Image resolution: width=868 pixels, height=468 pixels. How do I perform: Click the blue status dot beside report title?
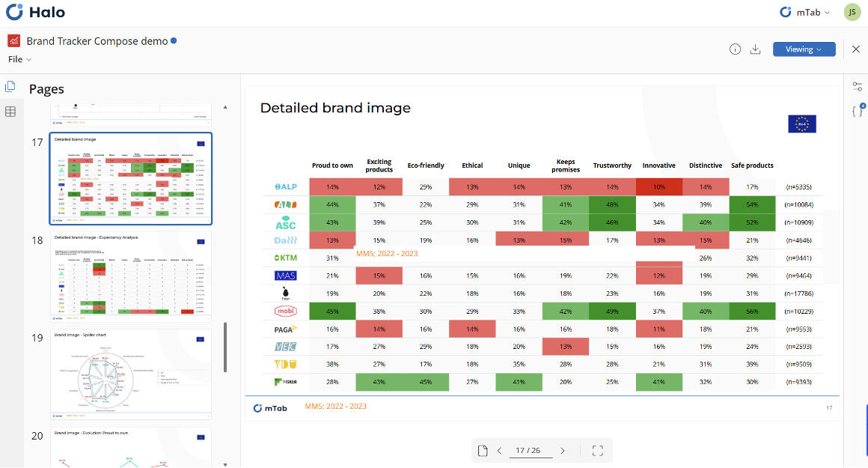(174, 40)
